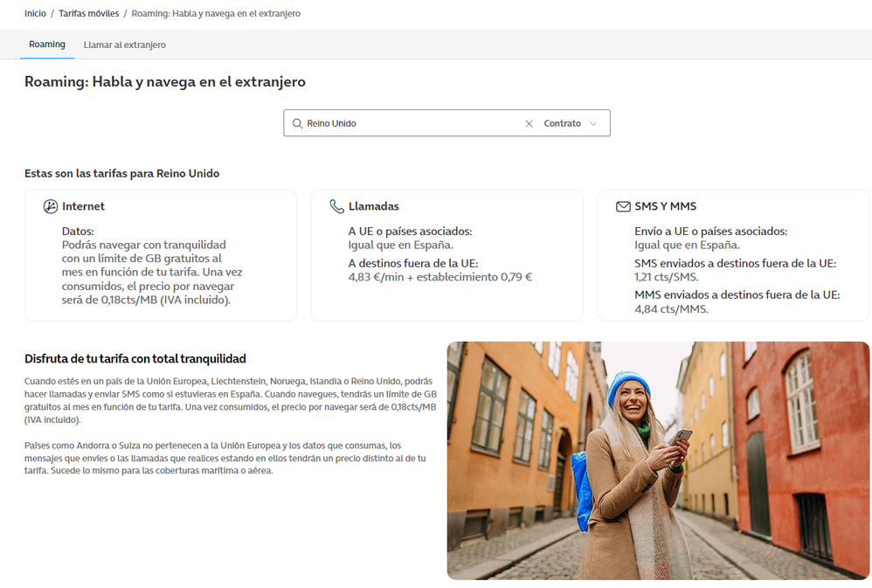Click the magnifying glass search icon
This screenshot has width=872, height=588.
(297, 124)
